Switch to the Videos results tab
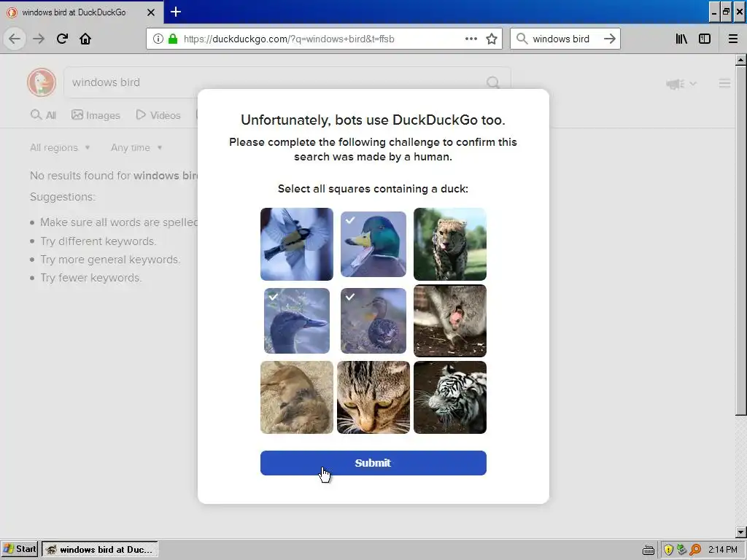Image resolution: width=747 pixels, height=560 pixels. click(158, 115)
